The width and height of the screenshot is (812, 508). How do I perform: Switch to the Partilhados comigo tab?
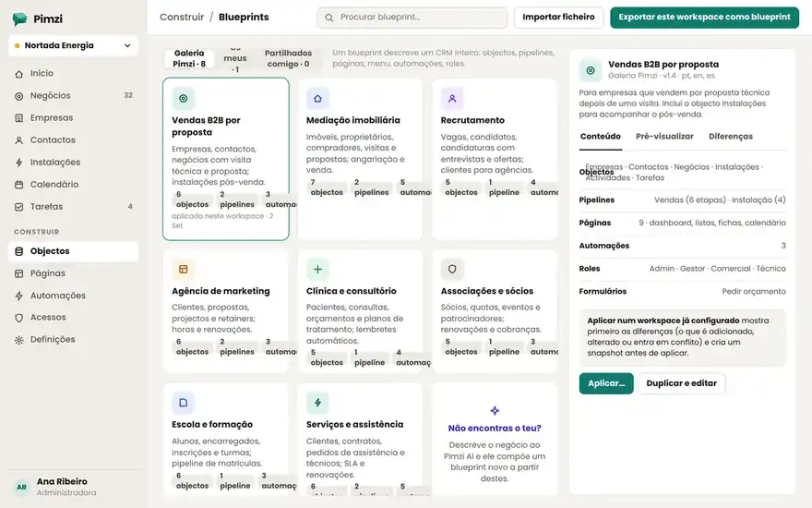(289, 58)
